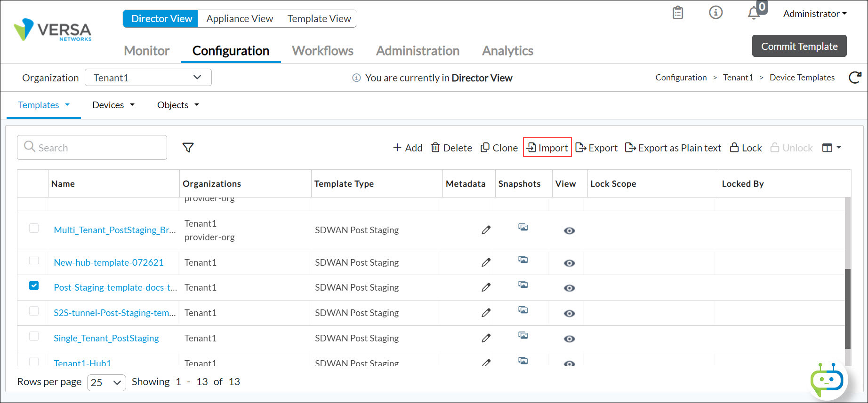The image size is (868, 403).
Task: Open snapshots for Single_Tenant_PostStaging
Action: click(523, 335)
